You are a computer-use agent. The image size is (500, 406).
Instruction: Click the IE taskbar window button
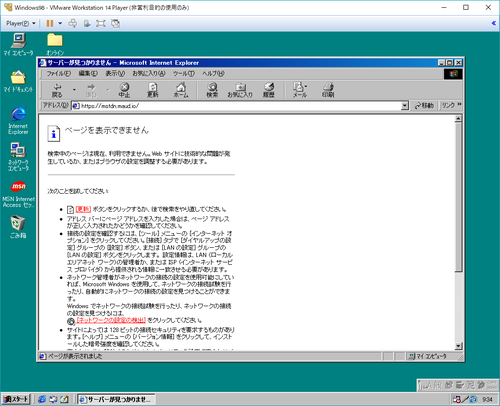pyautogui.click(x=117, y=399)
